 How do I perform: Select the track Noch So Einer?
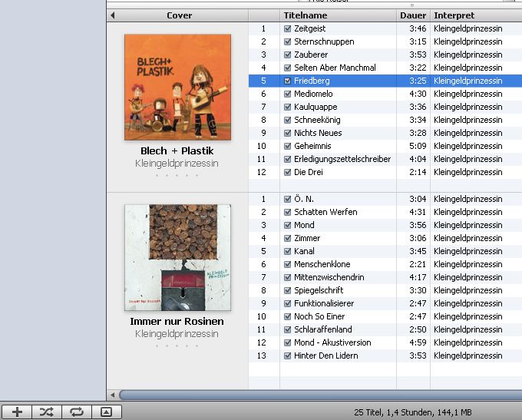click(x=319, y=316)
